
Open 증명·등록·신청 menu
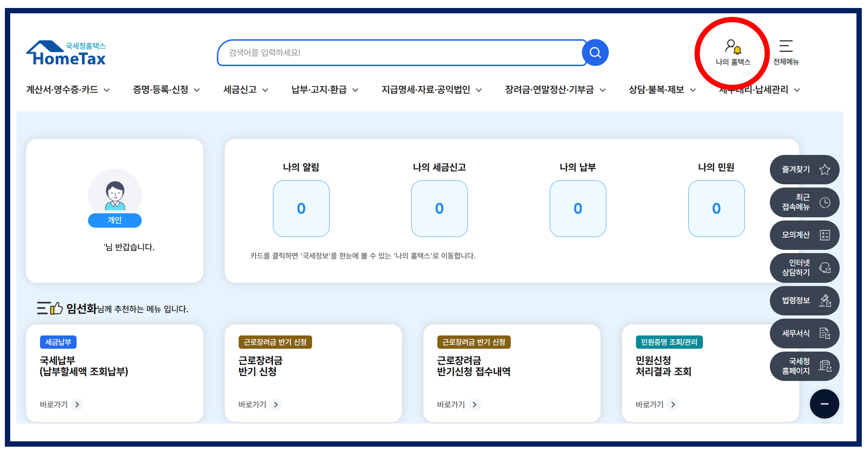click(x=161, y=90)
